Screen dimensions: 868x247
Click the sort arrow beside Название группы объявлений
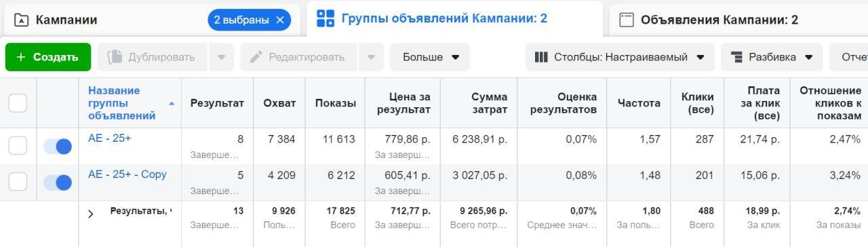(x=172, y=103)
